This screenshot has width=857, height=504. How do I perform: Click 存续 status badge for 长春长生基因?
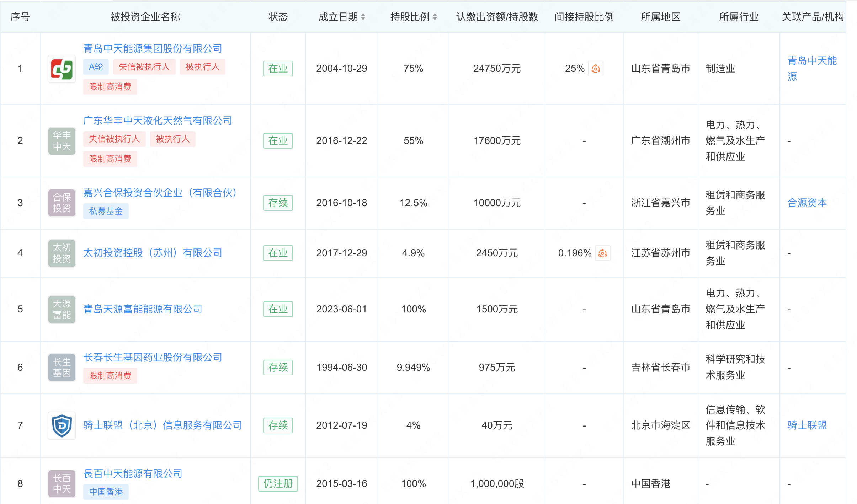coord(278,367)
